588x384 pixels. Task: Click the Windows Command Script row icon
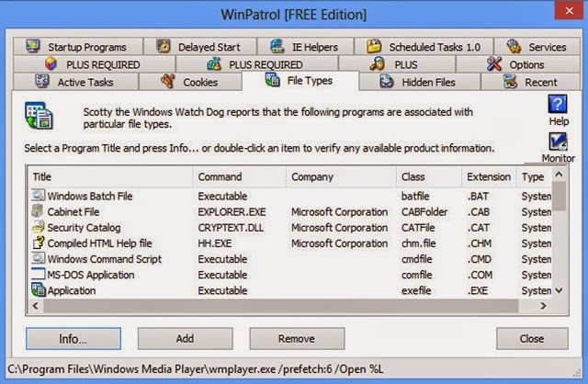[39, 258]
